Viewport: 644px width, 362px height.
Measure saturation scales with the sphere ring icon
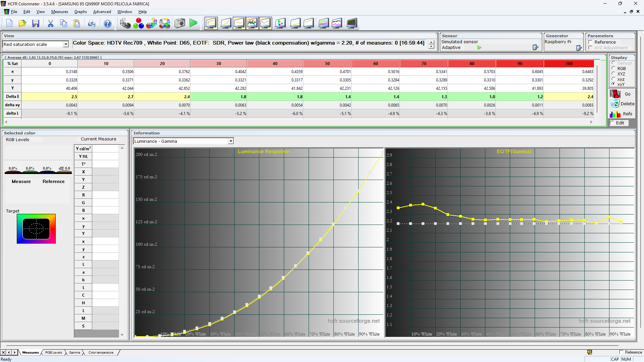[165, 23]
